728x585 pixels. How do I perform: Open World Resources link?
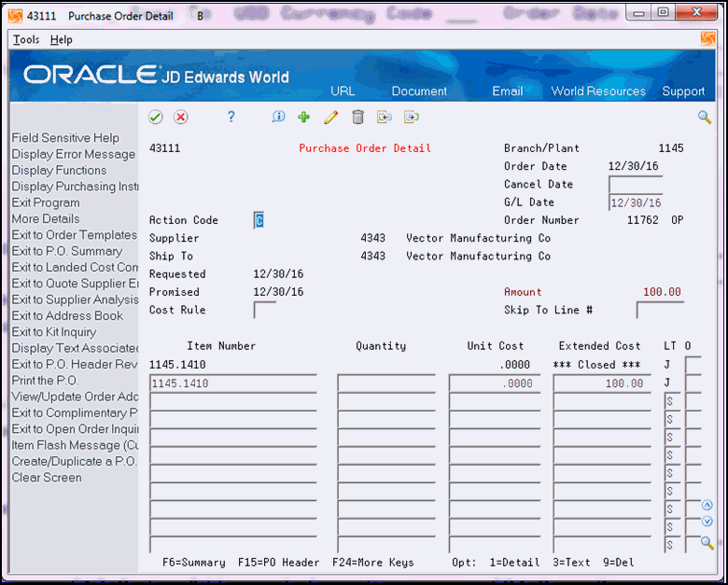pos(598,91)
